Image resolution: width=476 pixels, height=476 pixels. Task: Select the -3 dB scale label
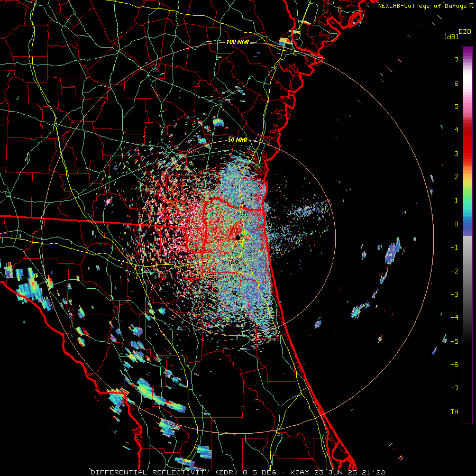(454, 295)
